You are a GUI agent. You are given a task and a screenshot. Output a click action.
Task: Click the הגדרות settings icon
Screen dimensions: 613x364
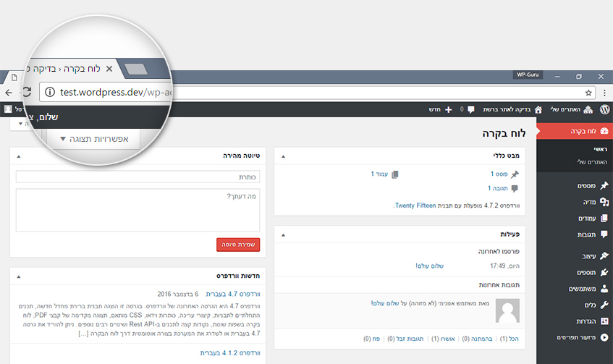(x=604, y=321)
